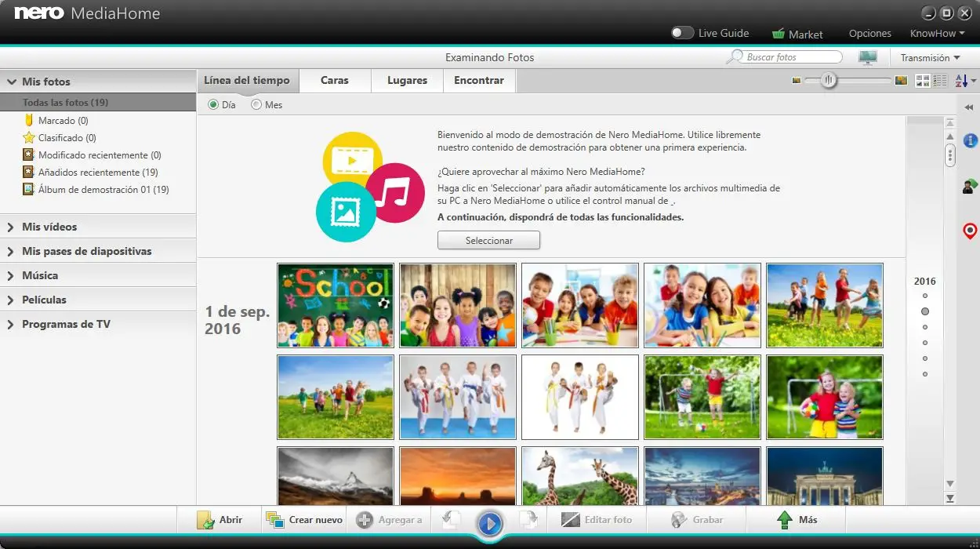Screen dimensions: 980x549
Task: Click the highlighted 2016 timeline marker dot
Action: point(925,311)
